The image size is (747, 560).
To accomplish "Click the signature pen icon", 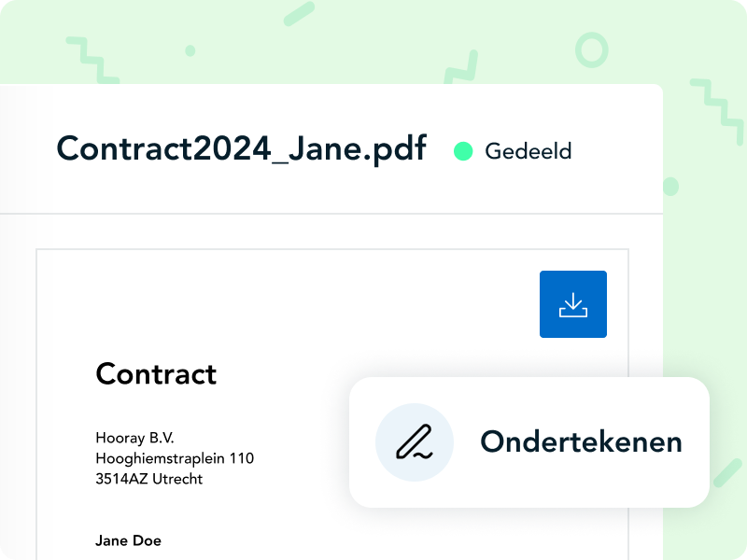I will tap(414, 441).
